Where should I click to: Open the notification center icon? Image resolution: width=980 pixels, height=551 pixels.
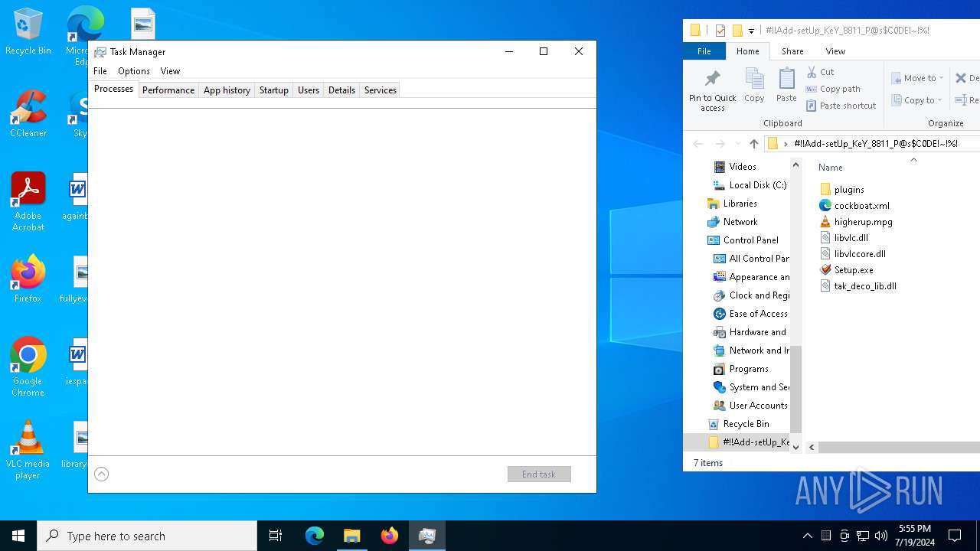[x=955, y=536]
